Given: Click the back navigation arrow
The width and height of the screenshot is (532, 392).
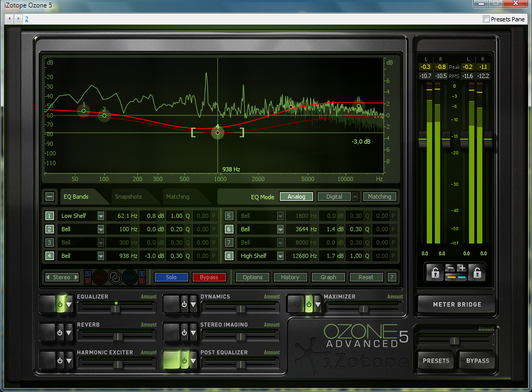Looking at the screenshot, I should (10, 19).
